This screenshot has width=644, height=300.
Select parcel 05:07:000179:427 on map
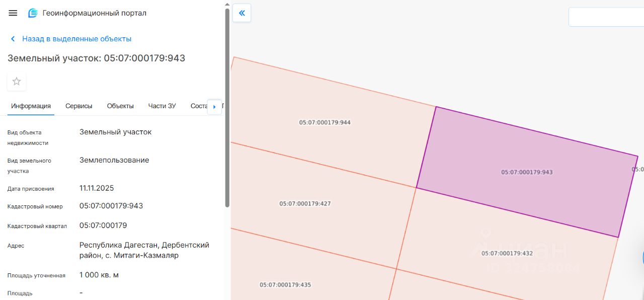[x=305, y=204]
